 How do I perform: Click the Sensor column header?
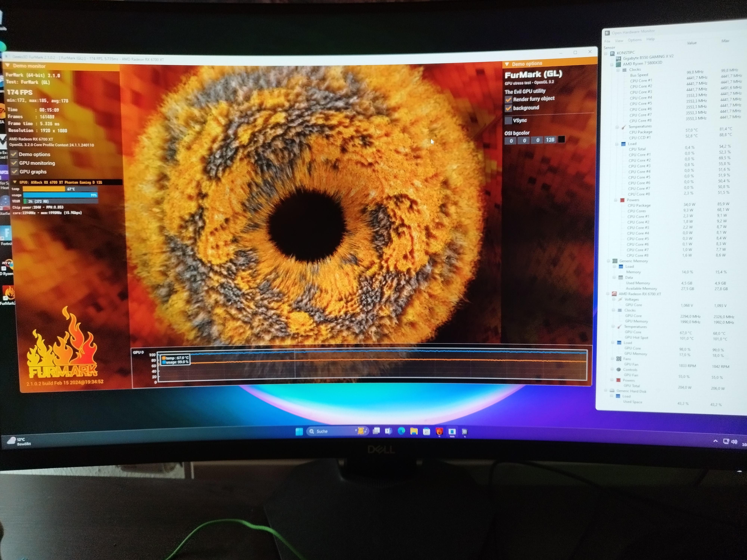coord(609,48)
